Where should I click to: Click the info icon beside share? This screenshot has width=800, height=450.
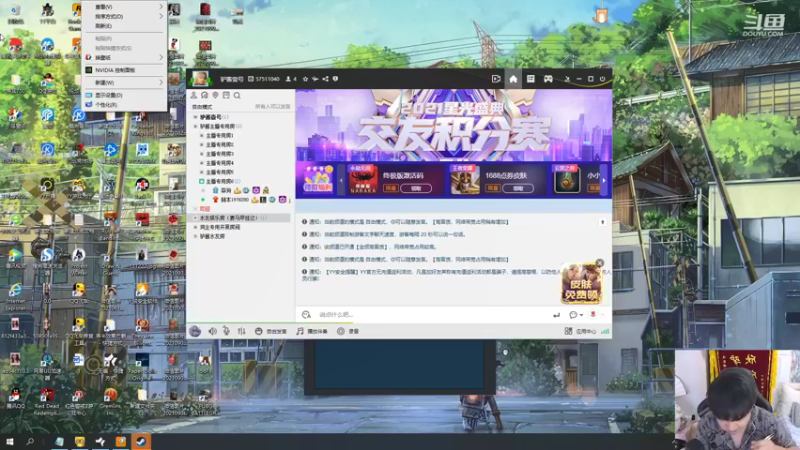point(335,79)
